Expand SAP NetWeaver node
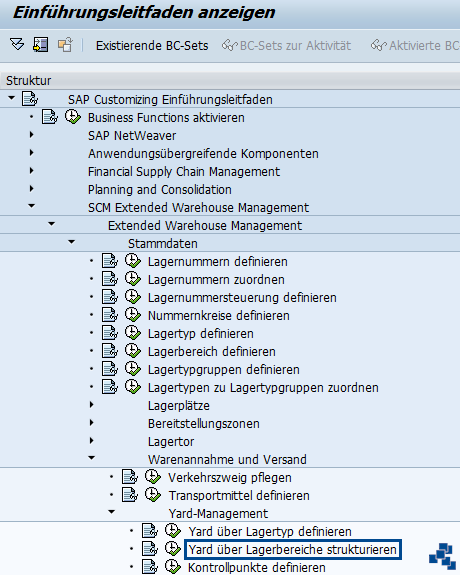The width and height of the screenshot is (460, 575). [32, 135]
